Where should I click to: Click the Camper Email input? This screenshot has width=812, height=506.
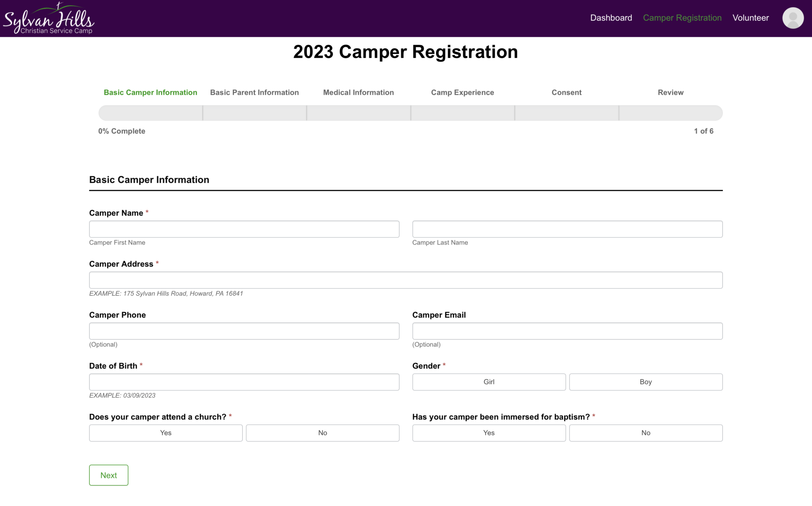567,331
